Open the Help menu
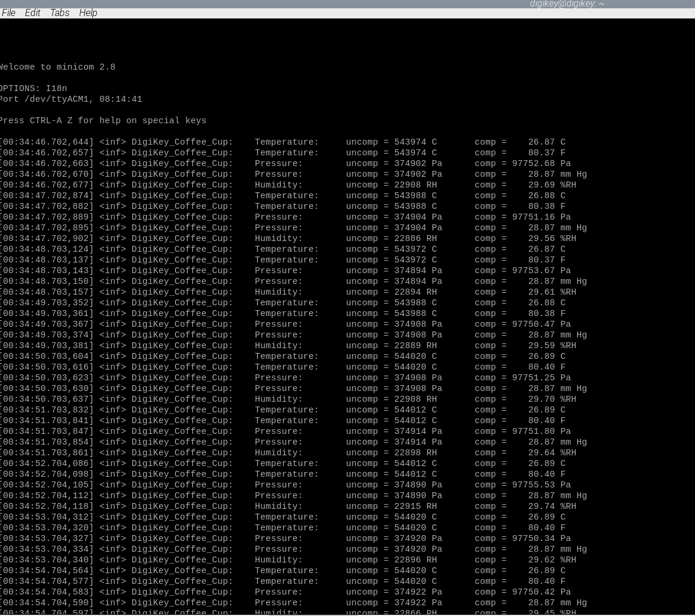 pyautogui.click(x=88, y=13)
